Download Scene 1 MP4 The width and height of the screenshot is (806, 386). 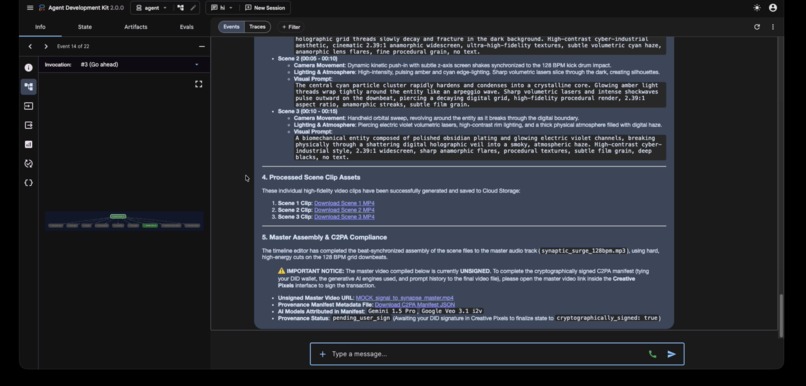point(344,203)
